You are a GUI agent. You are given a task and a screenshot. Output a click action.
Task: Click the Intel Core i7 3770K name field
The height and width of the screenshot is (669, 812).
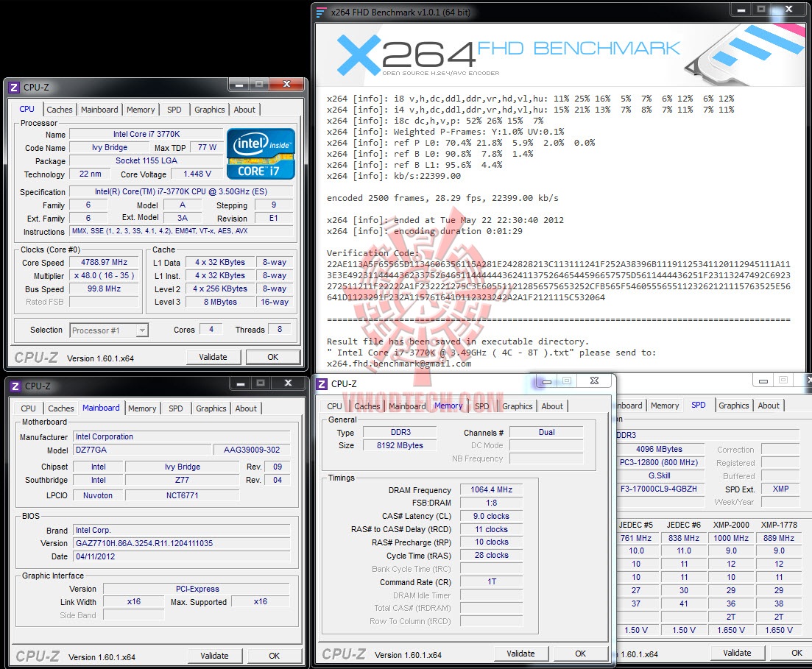click(146, 134)
